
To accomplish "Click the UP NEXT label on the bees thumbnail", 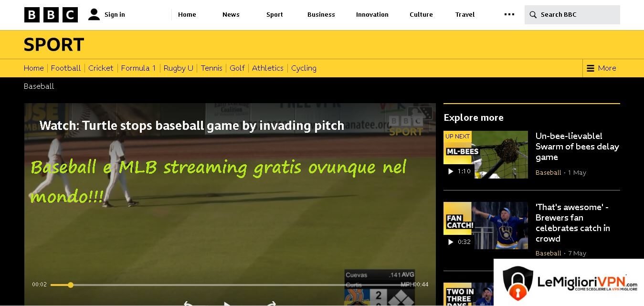I will point(457,136).
